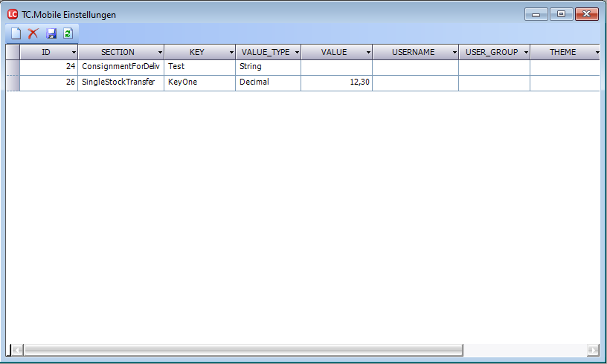
Task: Sort by the VALUE column header
Action: tap(333, 52)
